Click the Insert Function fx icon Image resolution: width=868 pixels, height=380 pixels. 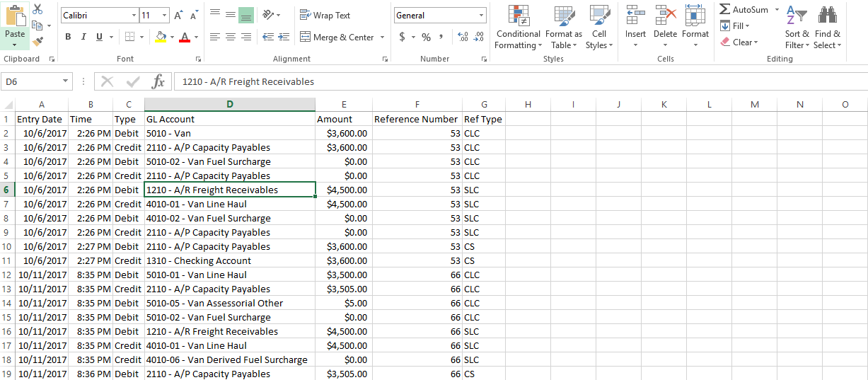(x=158, y=82)
